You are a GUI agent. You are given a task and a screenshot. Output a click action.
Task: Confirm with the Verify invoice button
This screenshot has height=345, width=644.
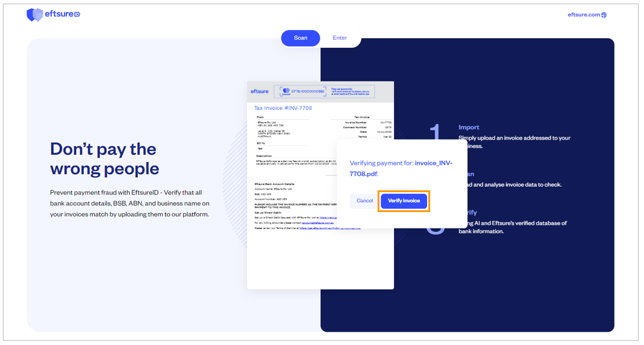pyautogui.click(x=404, y=201)
